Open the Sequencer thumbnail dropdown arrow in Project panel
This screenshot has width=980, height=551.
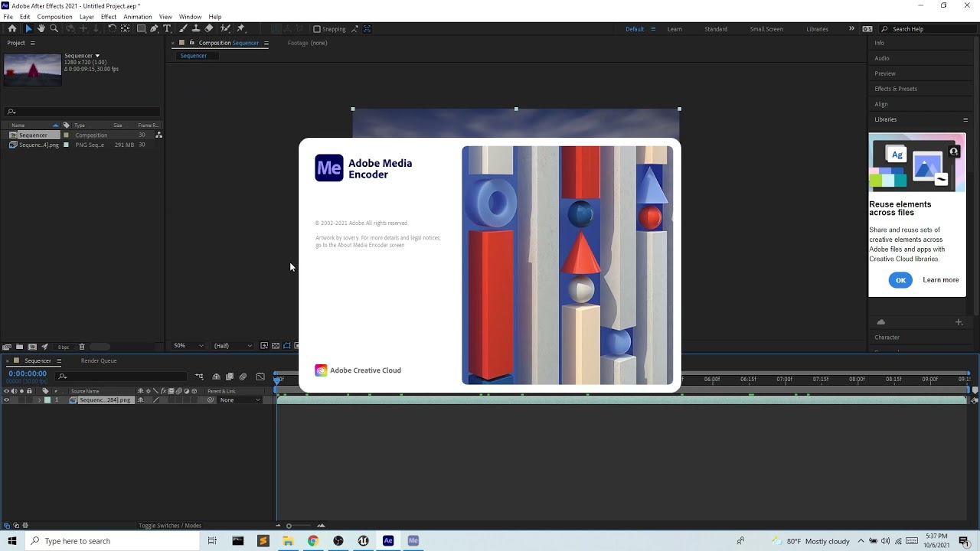[x=97, y=56]
